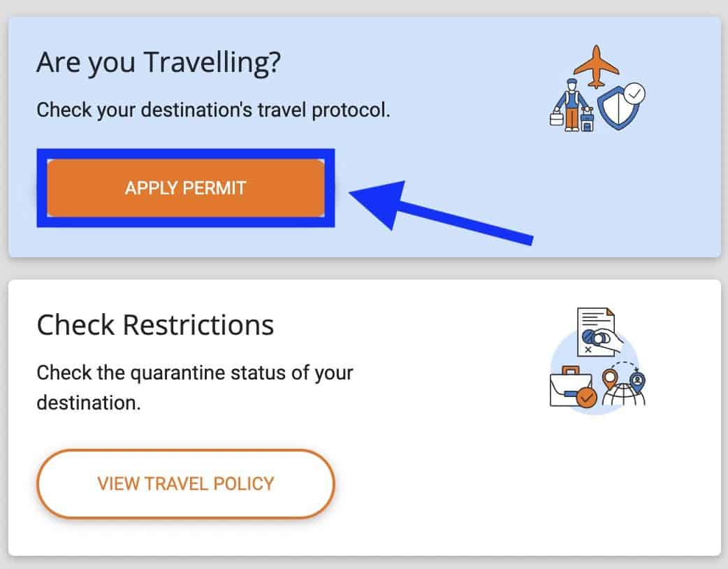Open the VIEW TRAVEL POLICY button
Screen dimensions: 728x569
pos(185,483)
